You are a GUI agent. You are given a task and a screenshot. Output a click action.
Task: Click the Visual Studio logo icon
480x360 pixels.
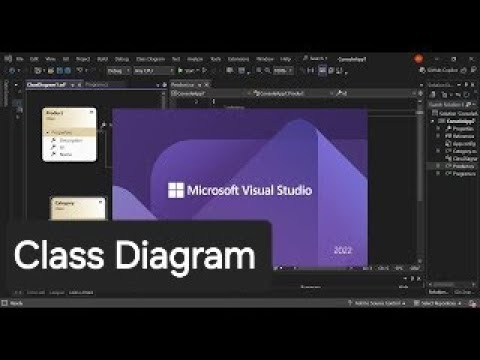click(8, 59)
